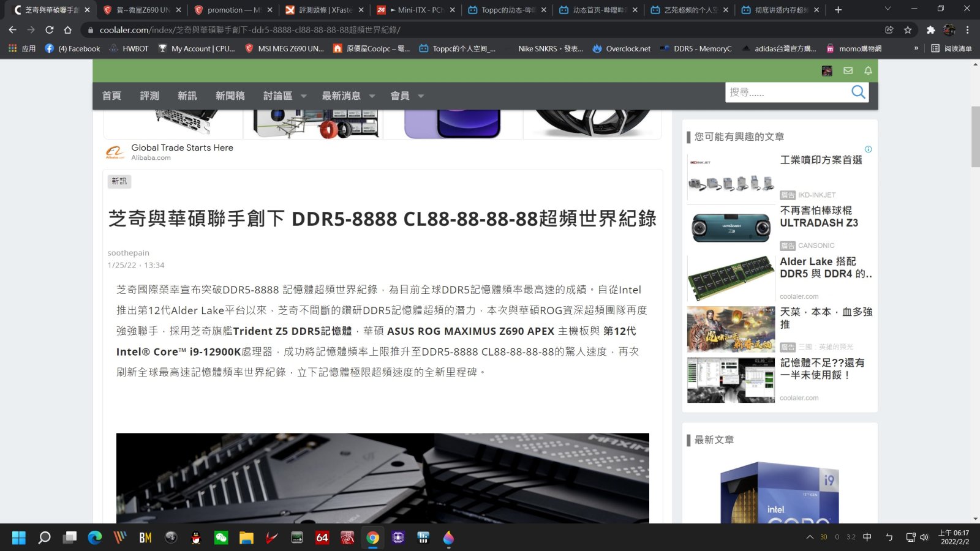
Task: Open Windows taskbar search
Action: click(44, 538)
